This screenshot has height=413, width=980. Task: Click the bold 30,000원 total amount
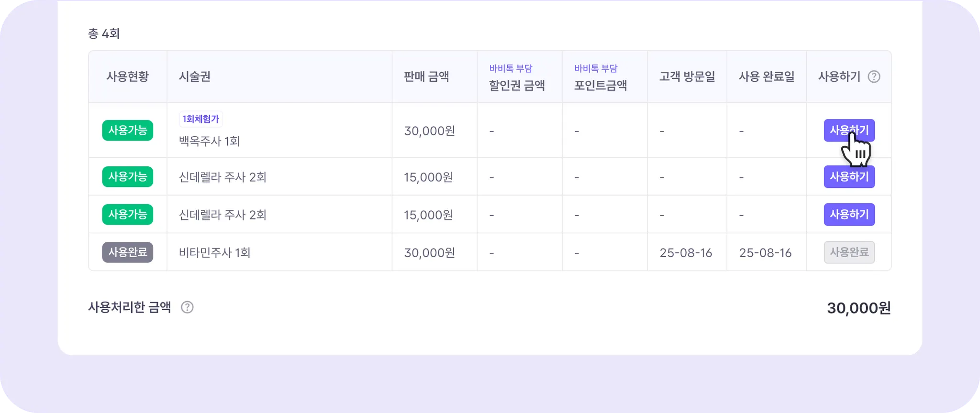(x=859, y=308)
